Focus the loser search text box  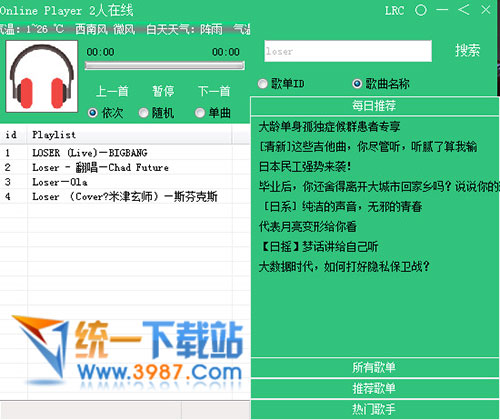pyautogui.click(x=348, y=51)
